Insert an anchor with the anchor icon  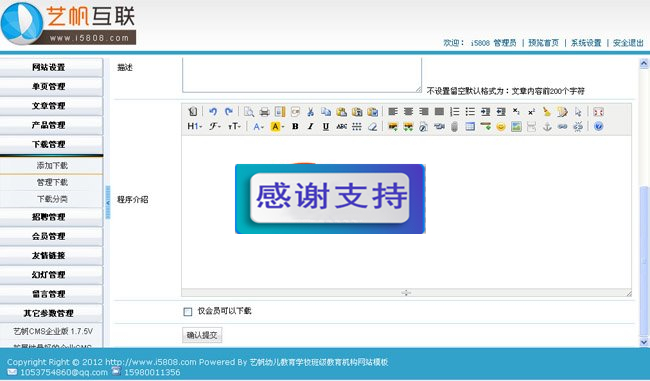click(x=547, y=126)
